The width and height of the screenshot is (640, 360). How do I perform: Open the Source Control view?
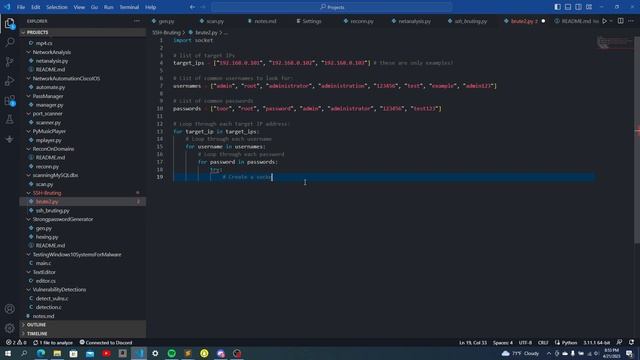click(10, 62)
